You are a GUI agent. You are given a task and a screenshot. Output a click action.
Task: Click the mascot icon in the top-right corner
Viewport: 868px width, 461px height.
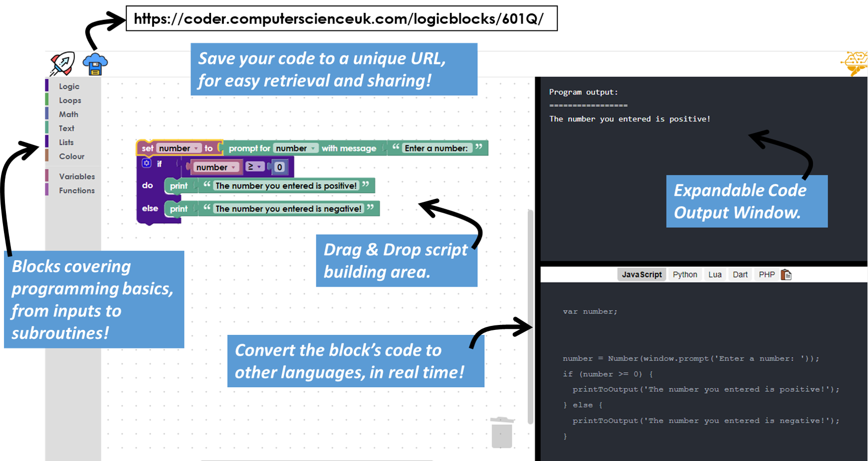855,63
